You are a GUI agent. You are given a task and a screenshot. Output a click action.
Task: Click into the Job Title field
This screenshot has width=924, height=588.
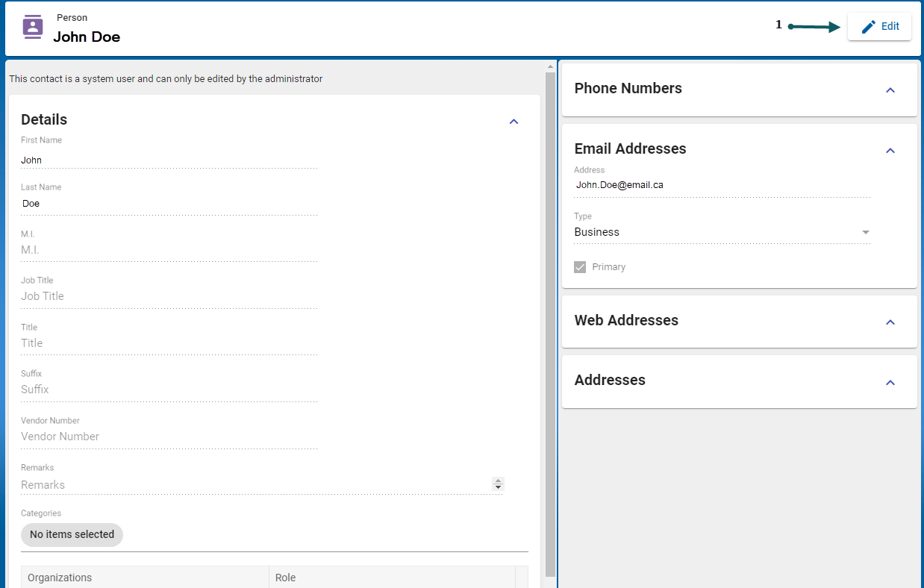169,296
